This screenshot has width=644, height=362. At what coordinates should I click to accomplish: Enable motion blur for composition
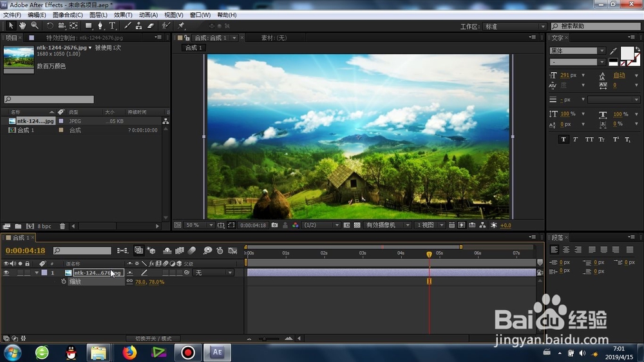192,251
